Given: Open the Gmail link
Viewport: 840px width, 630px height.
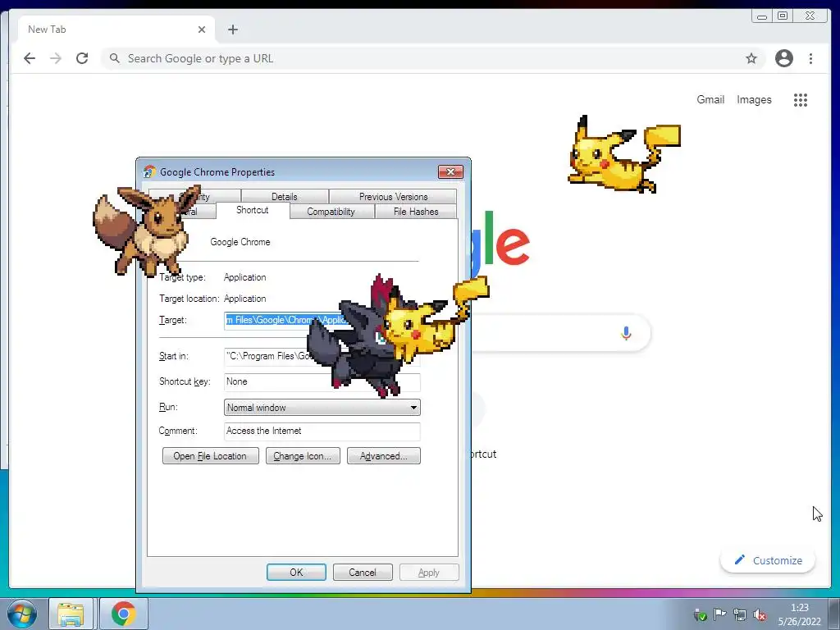Looking at the screenshot, I should coord(710,99).
